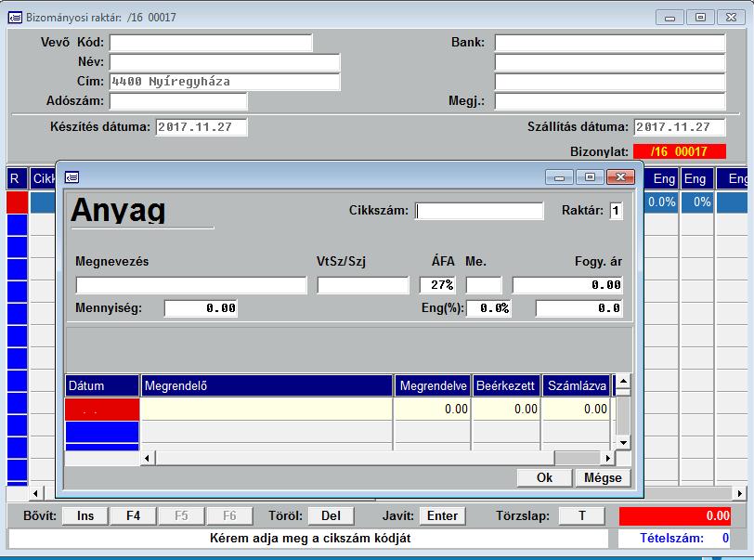Click the Megrendelve column header
Viewport: 754px width, 560px height.
pos(433,385)
